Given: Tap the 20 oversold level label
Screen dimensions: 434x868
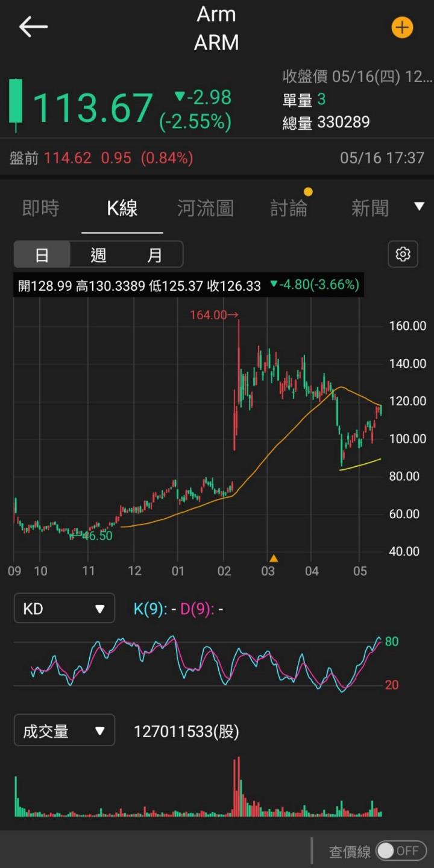Looking at the screenshot, I should pyautogui.click(x=392, y=685).
